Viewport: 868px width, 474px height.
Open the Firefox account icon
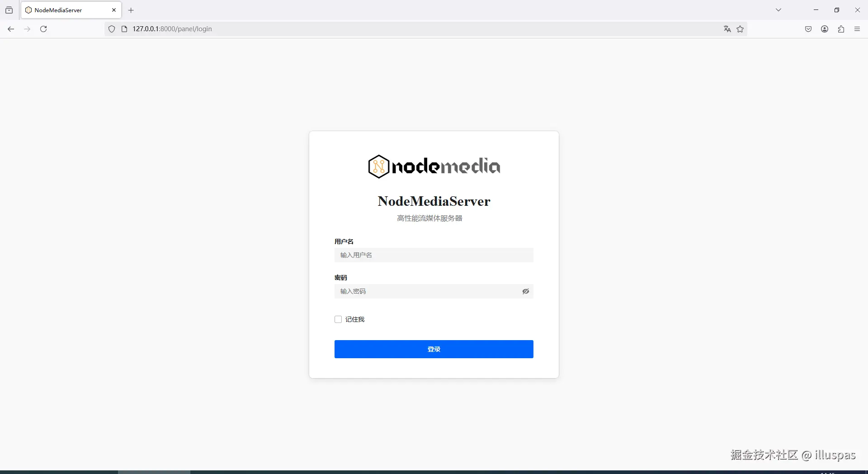coord(825,29)
